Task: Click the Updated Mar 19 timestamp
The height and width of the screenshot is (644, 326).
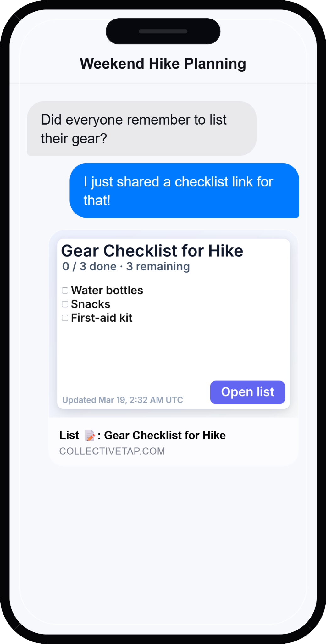Action: (x=122, y=400)
